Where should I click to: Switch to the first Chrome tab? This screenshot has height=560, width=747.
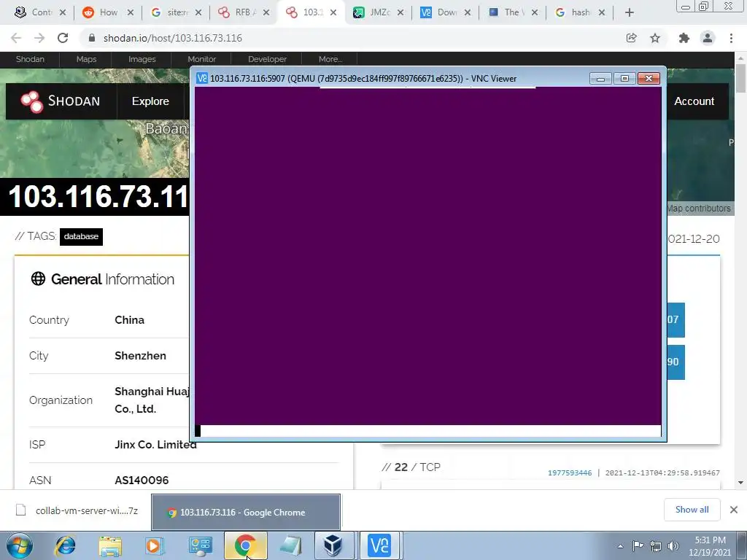39,12
